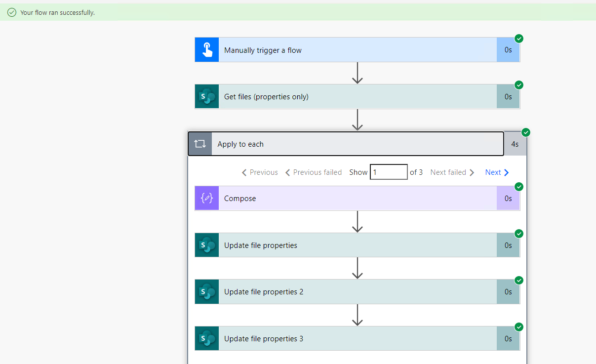The image size is (596, 364).
Task: Click the Next failed button
Action: [452, 172]
